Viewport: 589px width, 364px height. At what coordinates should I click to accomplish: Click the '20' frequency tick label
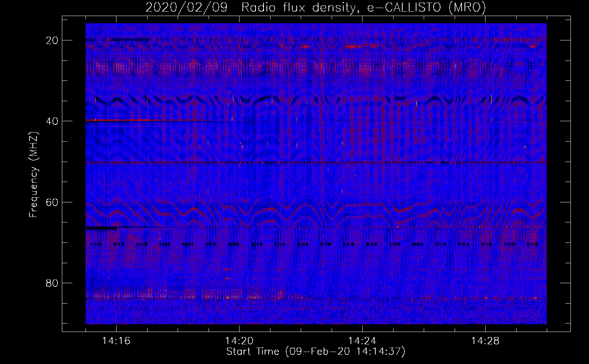(52, 40)
